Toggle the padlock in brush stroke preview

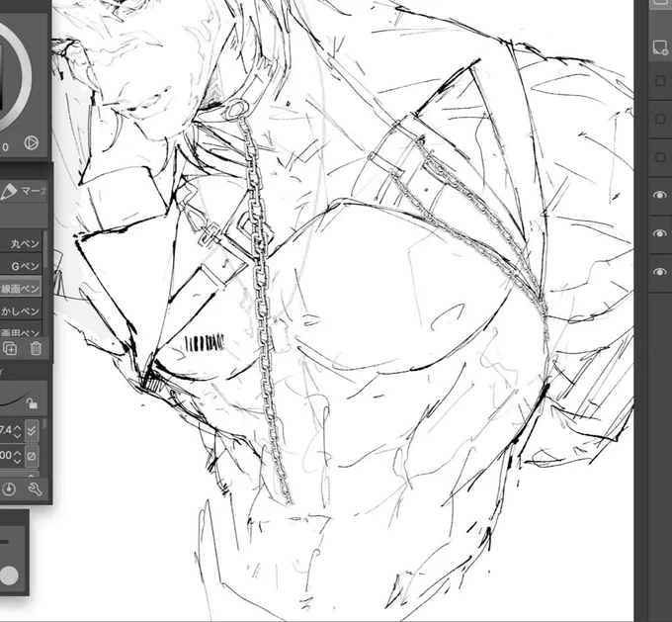[32, 403]
